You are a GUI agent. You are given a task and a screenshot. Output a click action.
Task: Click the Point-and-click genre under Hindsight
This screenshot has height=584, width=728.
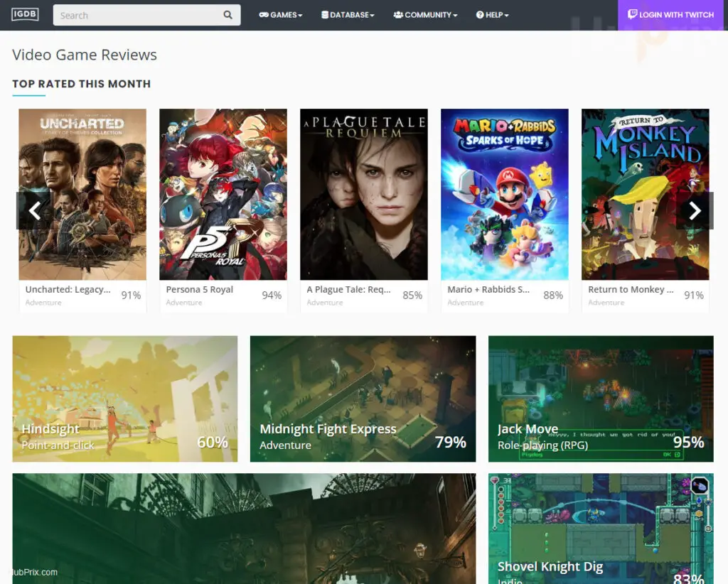[58, 445]
